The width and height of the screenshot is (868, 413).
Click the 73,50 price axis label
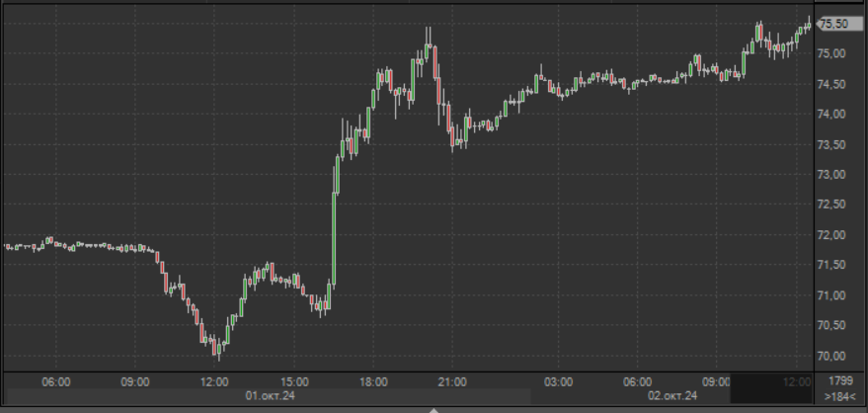pos(833,145)
